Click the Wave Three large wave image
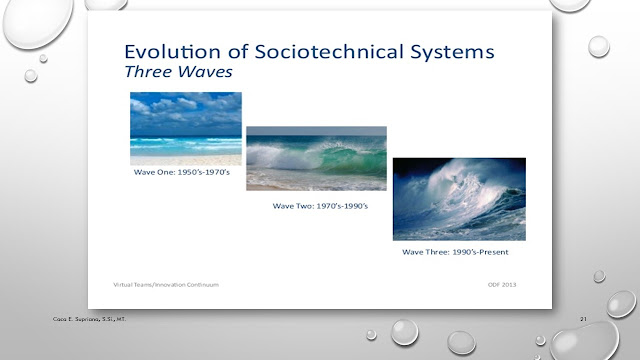The height and width of the screenshot is (360, 640). point(459,199)
